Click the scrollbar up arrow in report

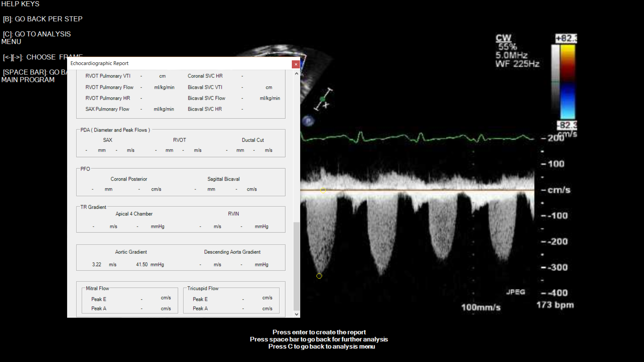tap(297, 73)
